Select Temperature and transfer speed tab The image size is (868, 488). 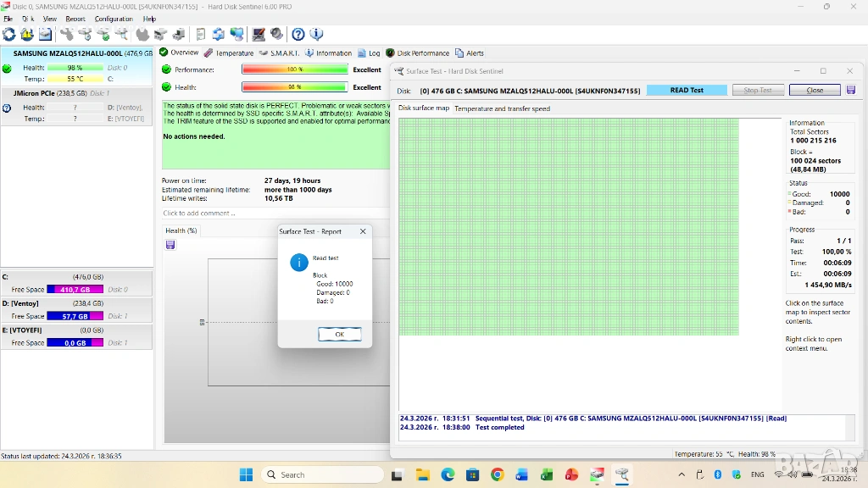pyautogui.click(x=502, y=108)
